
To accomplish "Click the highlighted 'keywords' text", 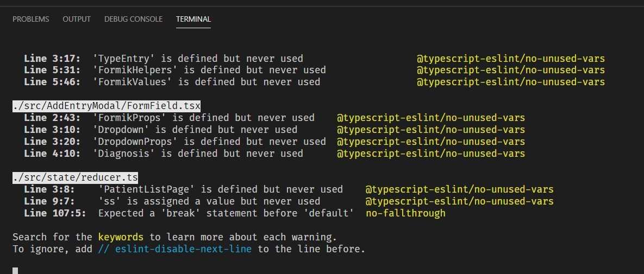I will pyautogui.click(x=121, y=237).
